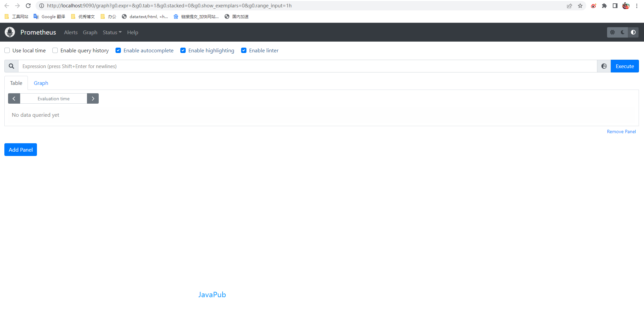
Task: Select the browser-preferred theme contrast icon
Action: coord(633,32)
